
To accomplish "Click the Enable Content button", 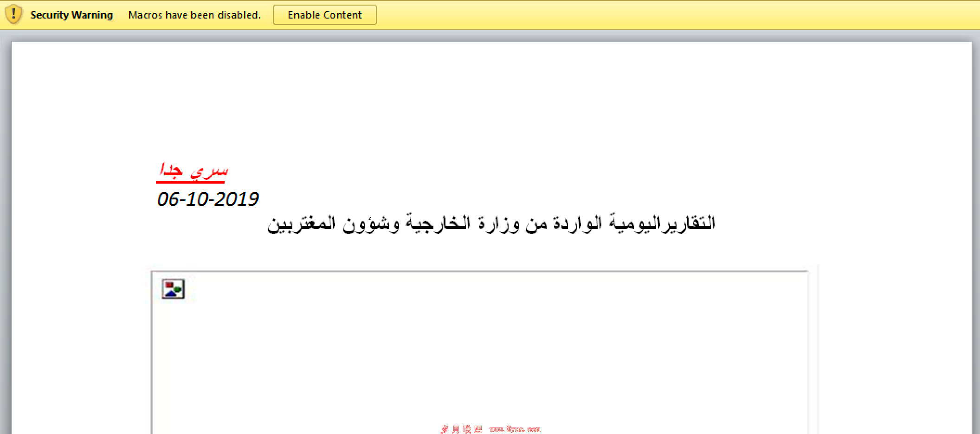I will [x=324, y=15].
